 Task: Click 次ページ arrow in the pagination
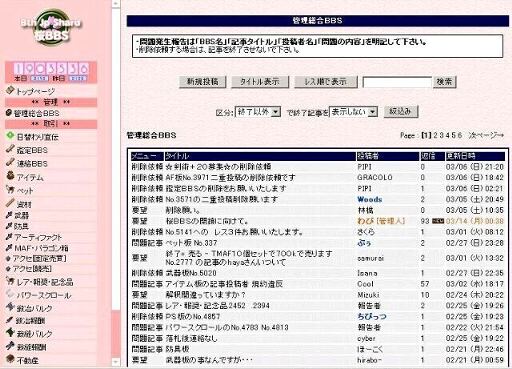tap(486, 135)
